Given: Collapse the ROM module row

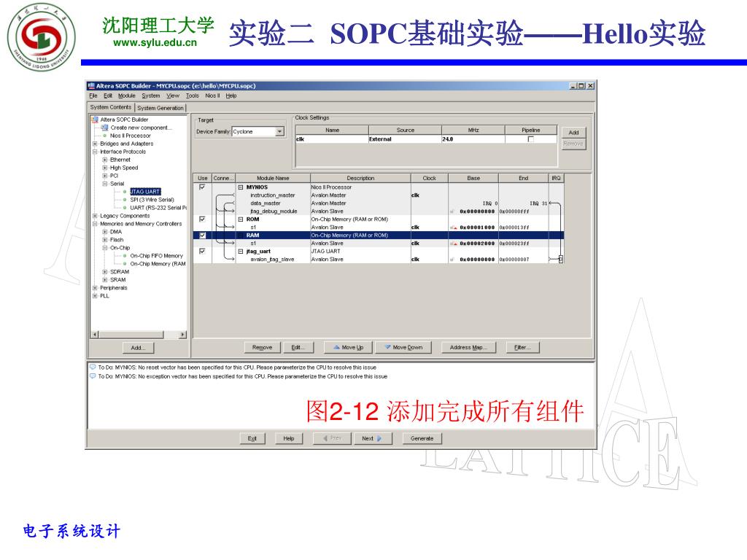Looking at the screenshot, I should (x=241, y=219).
